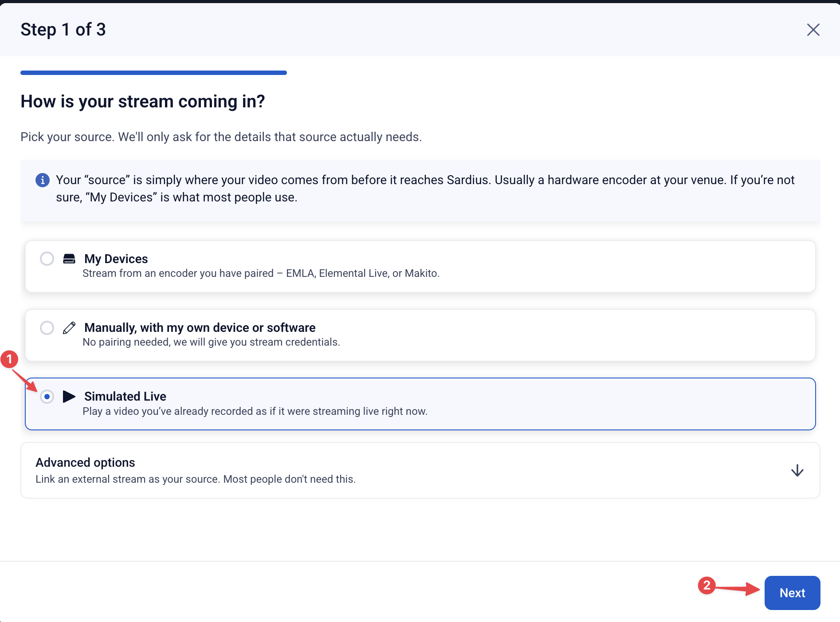
Task: Click 'Play a video you've already recorded' description
Action: pyautogui.click(x=255, y=411)
